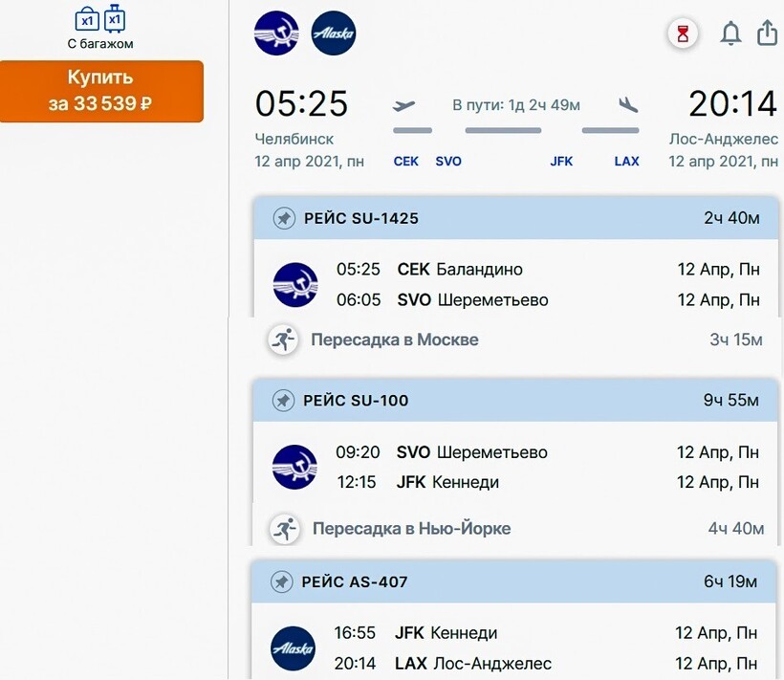This screenshot has height=680, width=784.
Task: Click the route progress bar between SVO and JFK
Action: [x=503, y=130]
